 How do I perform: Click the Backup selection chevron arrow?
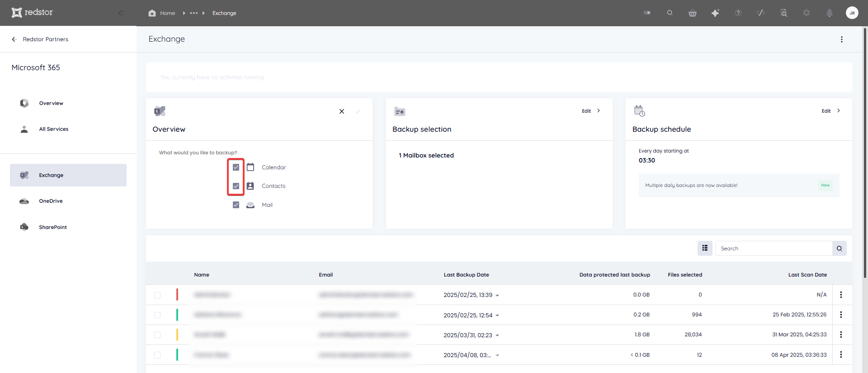point(599,110)
